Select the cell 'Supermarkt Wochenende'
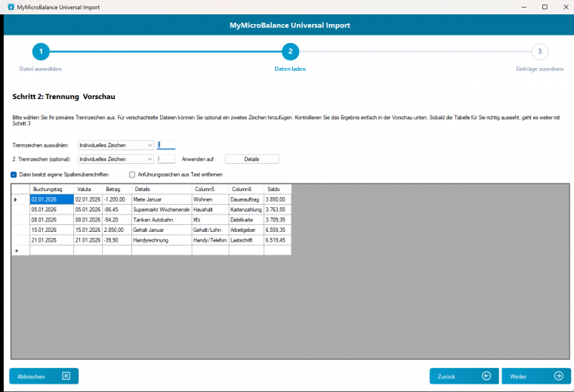 (x=162, y=210)
